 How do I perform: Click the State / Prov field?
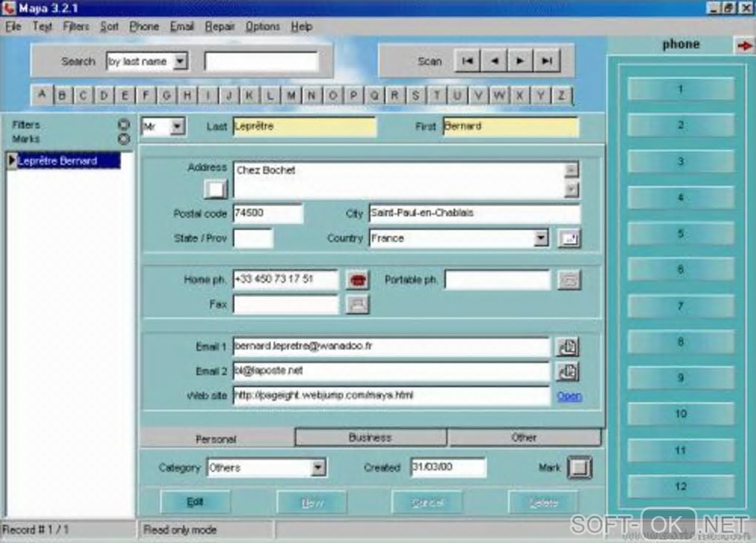253,238
